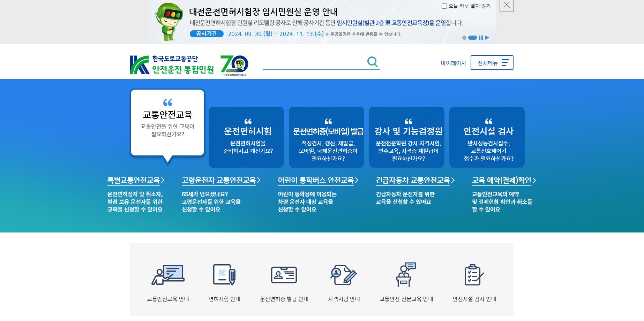This screenshot has width=644, height=321.
Task: Click the 면허시험 안내 document icon
Action: (x=224, y=275)
